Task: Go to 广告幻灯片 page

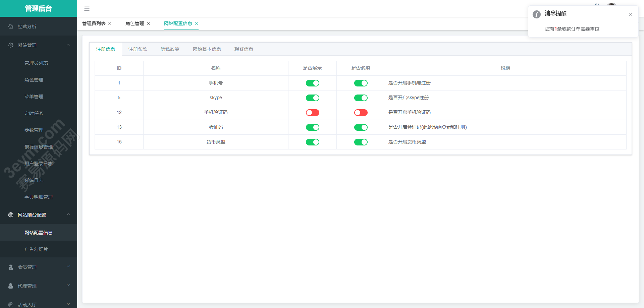Action: click(36, 249)
